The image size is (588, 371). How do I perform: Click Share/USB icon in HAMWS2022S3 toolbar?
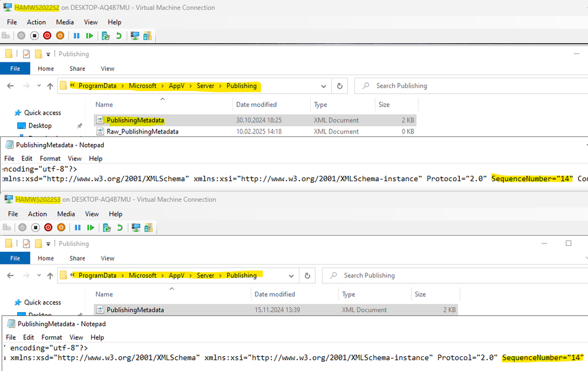[x=148, y=228]
